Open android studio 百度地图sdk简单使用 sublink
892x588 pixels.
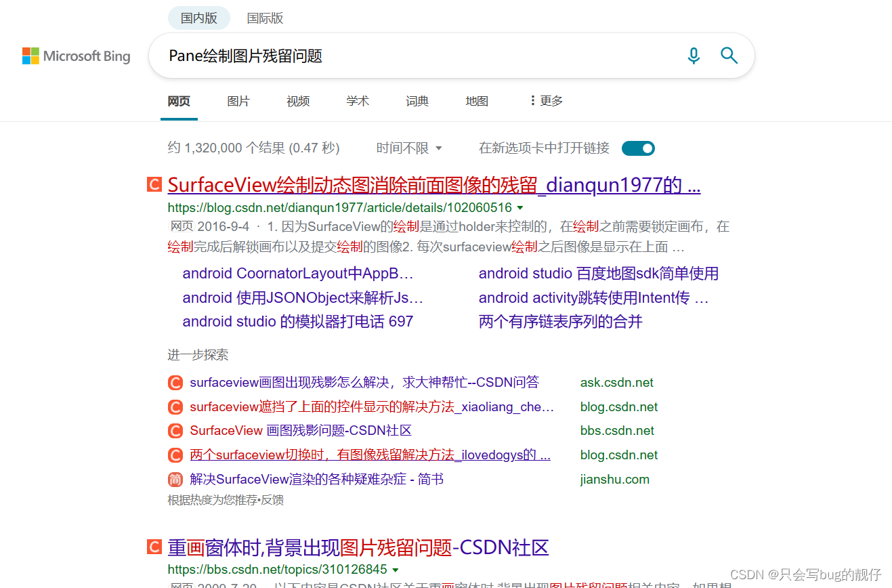(599, 274)
